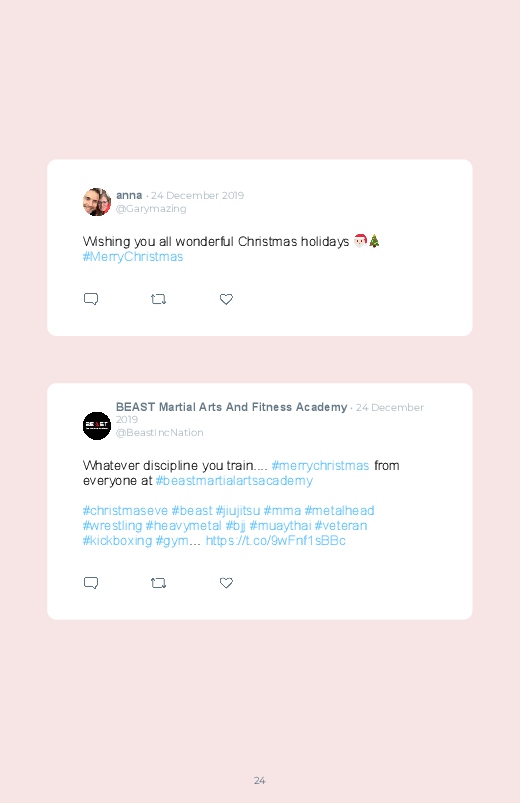
Task: Click the #jiujitsu hashtag
Action: click(238, 511)
